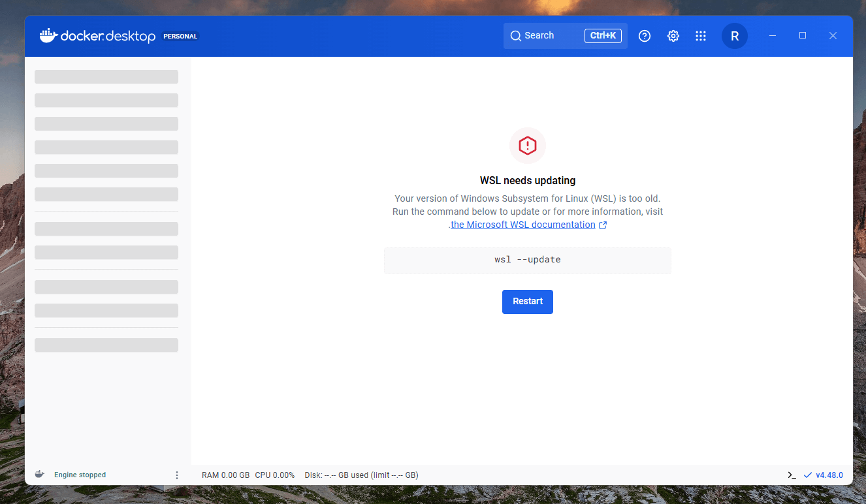Click the v4.48.0 version indicator
This screenshot has width=866, height=504.
824,475
